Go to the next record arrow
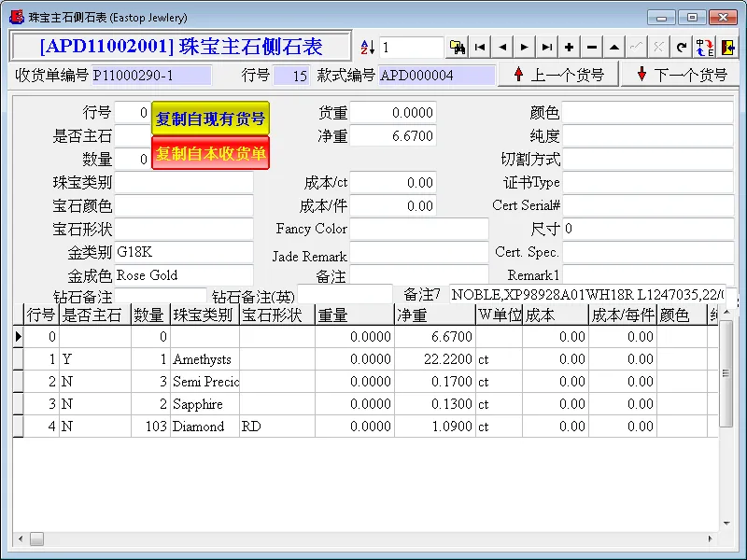 point(525,48)
